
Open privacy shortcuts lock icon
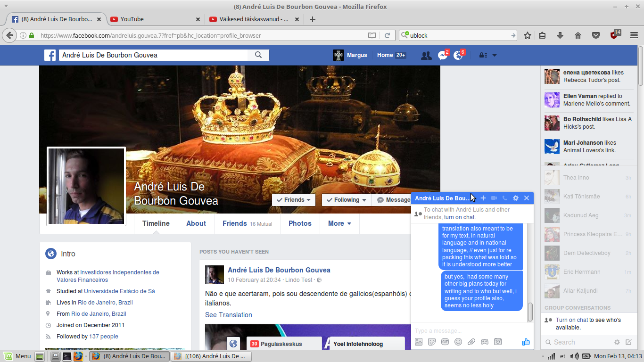coord(483,55)
